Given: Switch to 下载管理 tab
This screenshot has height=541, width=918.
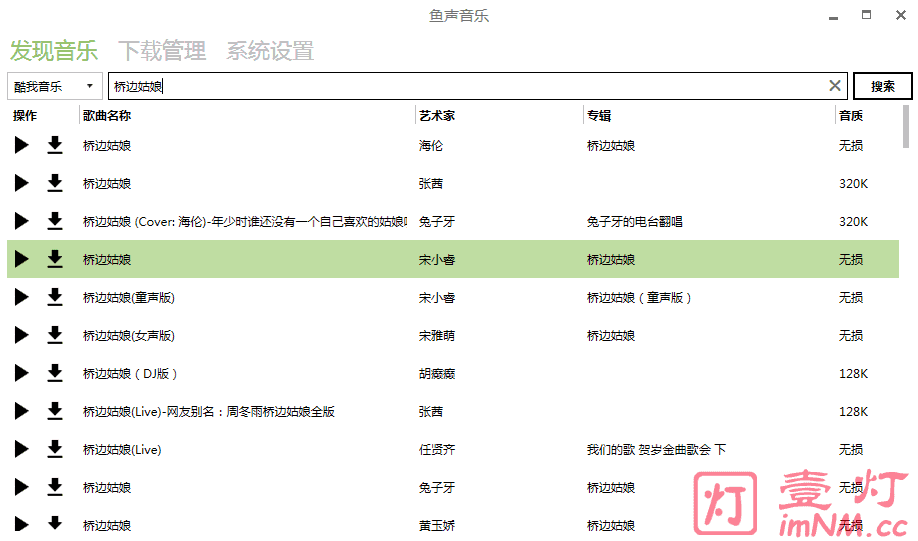Looking at the screenshot, I should pyautogui.click(x=162, y=51).
